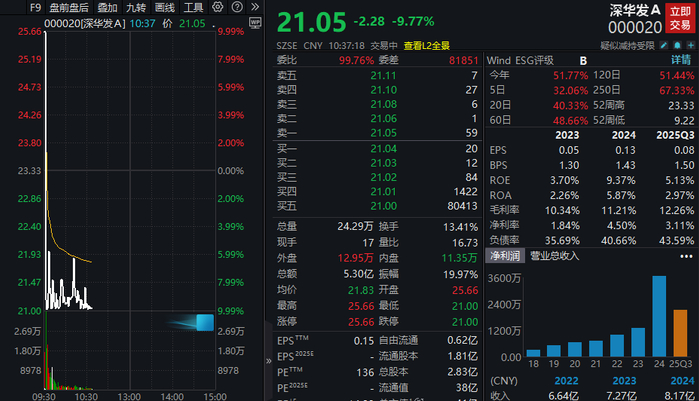699x401 pixels.
Task: Toggle the 盘前盘后 pre/post-market display
Action: pyautogui.click(x=69, y=6)
